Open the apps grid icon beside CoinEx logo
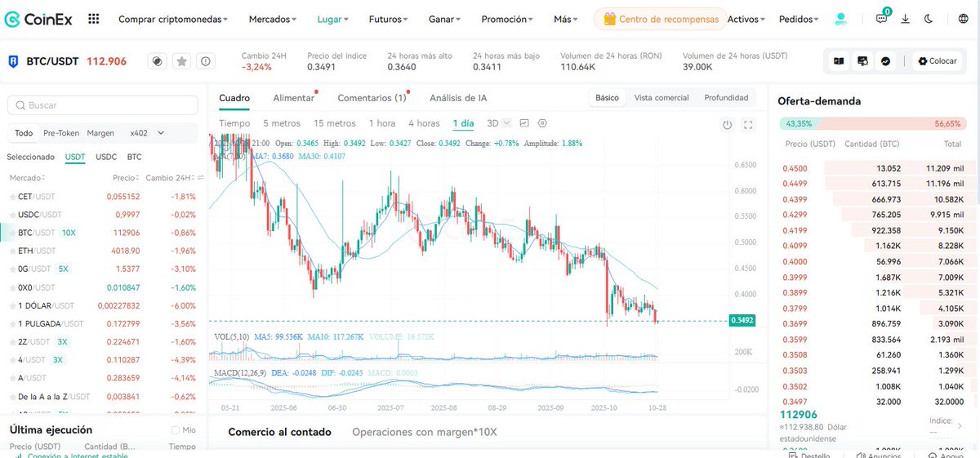 [94, 19]
